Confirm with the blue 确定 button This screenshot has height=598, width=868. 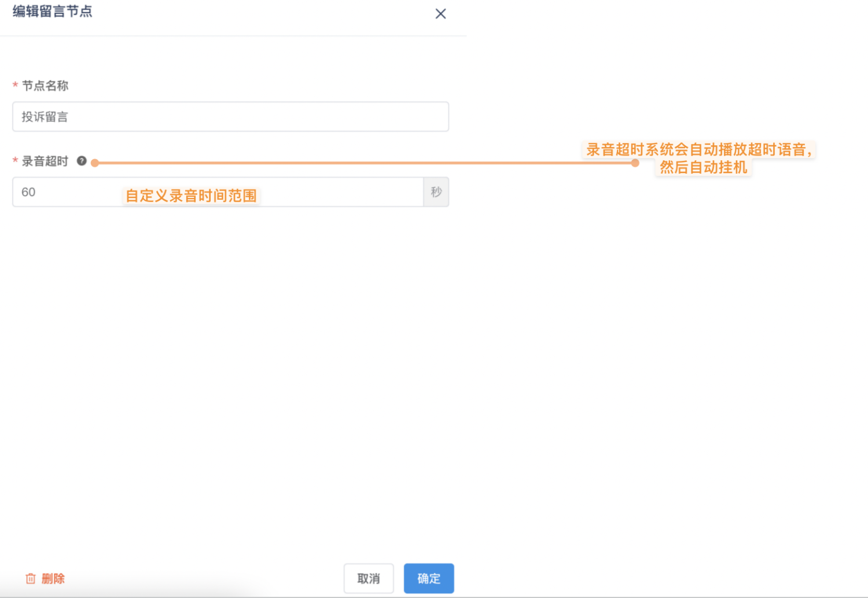(x=428, y=578)
